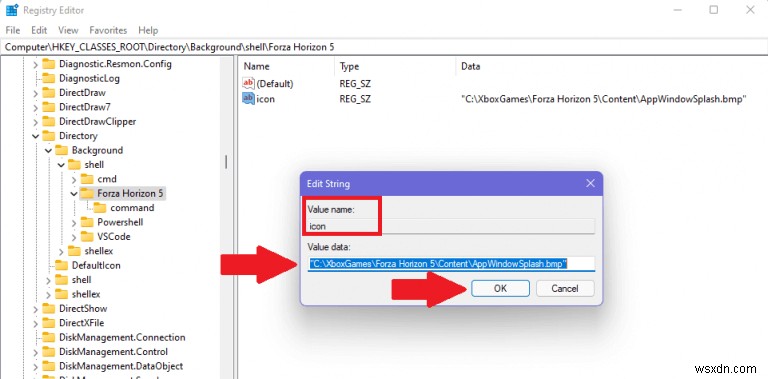The height and width of the screenshot is (379, 768).
Task: Click folder icon next to DefaultIcon key
Action: (61, 265)
